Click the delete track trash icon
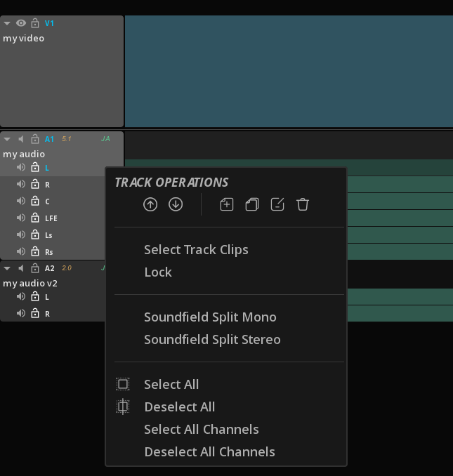Viewport: 453px width, 476px height. pos(303,204)
